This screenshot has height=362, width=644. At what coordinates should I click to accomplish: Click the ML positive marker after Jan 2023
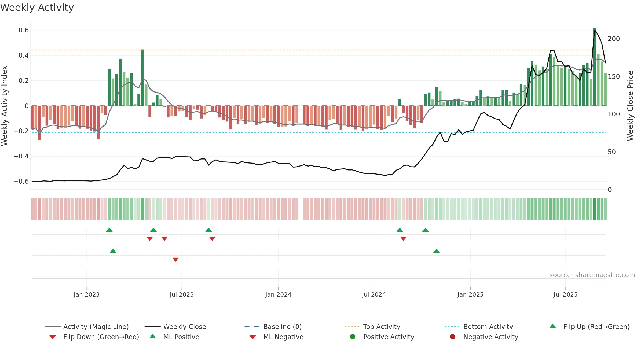pos(113,251)
